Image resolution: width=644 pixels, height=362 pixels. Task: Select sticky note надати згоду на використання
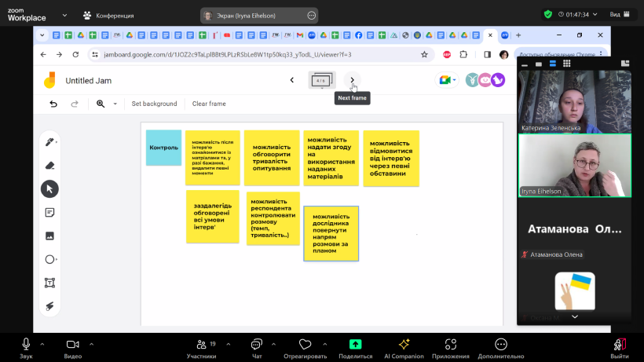pos(331,158)
